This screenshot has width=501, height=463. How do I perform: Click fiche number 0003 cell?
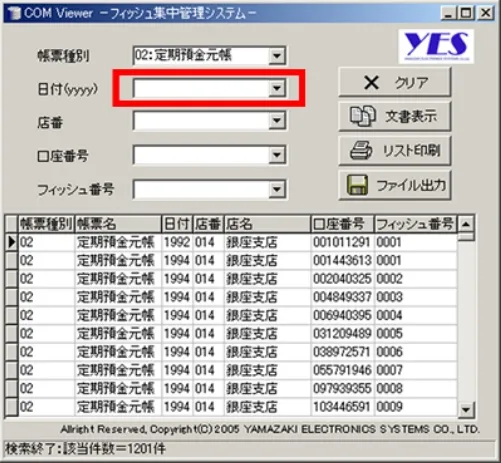pos(415,297)
